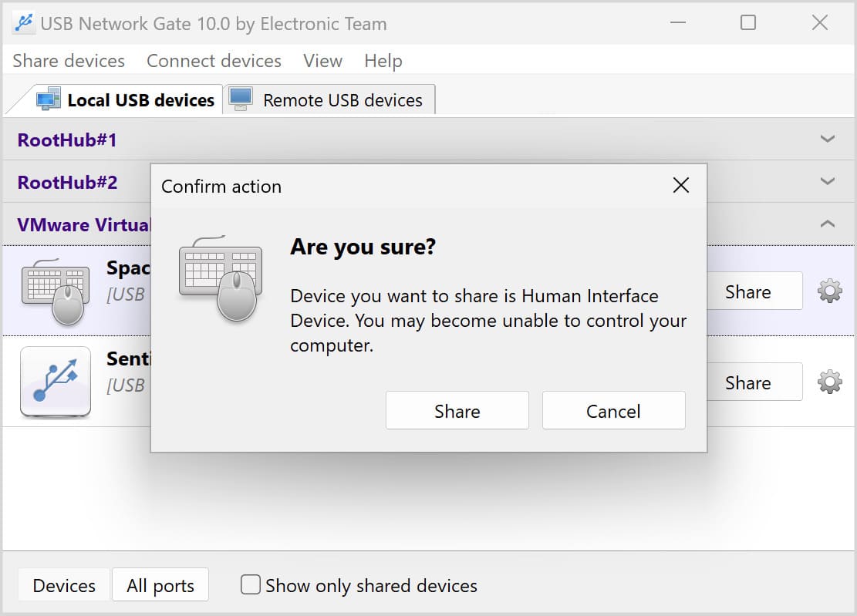Expand the RootHub#2 section
This screenshot has width=857, height=616.
(x=826, y=182)
